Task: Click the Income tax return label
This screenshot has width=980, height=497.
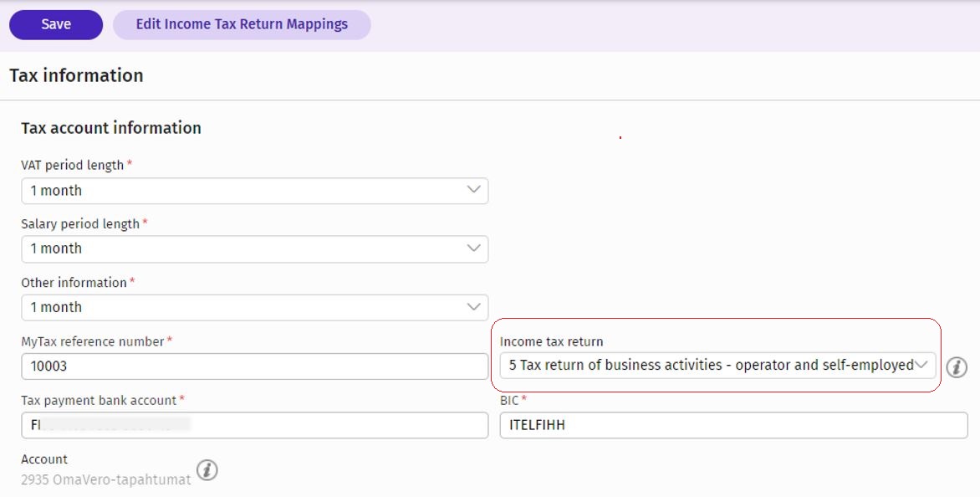Action: [x=551, y=341]
